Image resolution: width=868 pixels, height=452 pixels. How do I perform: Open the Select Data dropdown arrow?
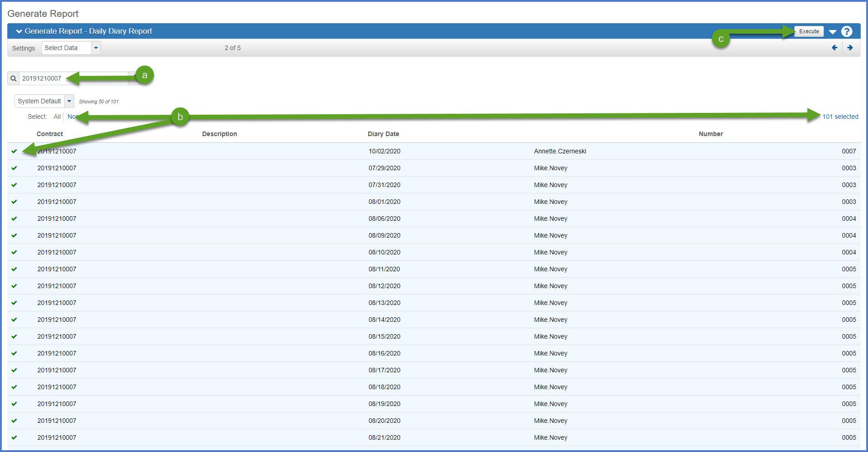point(96,48)
